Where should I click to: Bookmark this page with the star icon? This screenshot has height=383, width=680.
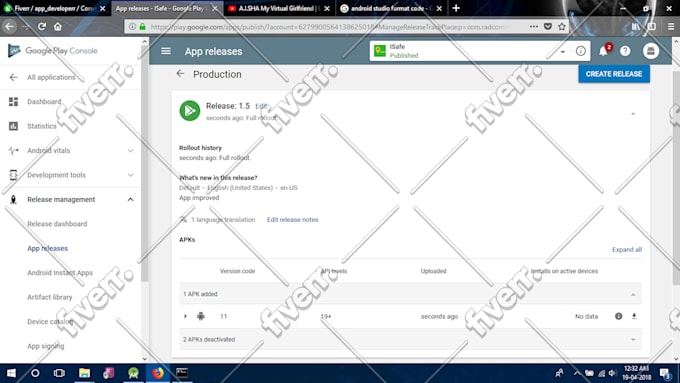[x=562, y=27]
